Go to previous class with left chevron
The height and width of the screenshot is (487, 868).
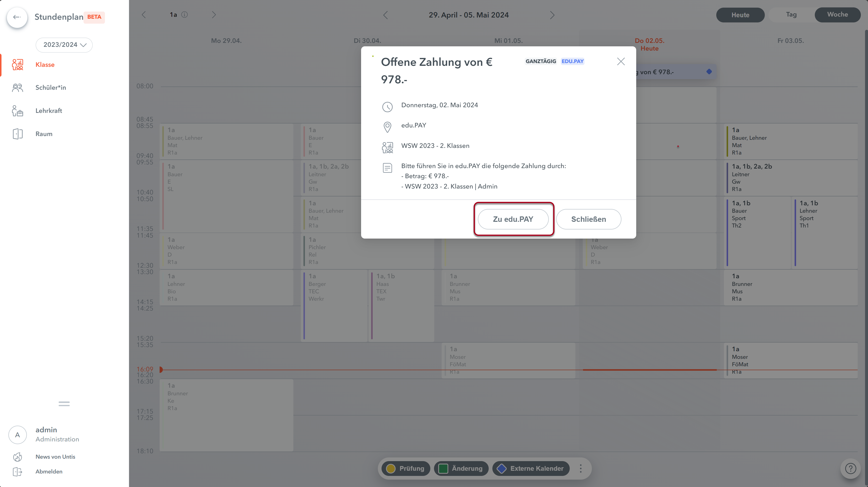(144, 15)
